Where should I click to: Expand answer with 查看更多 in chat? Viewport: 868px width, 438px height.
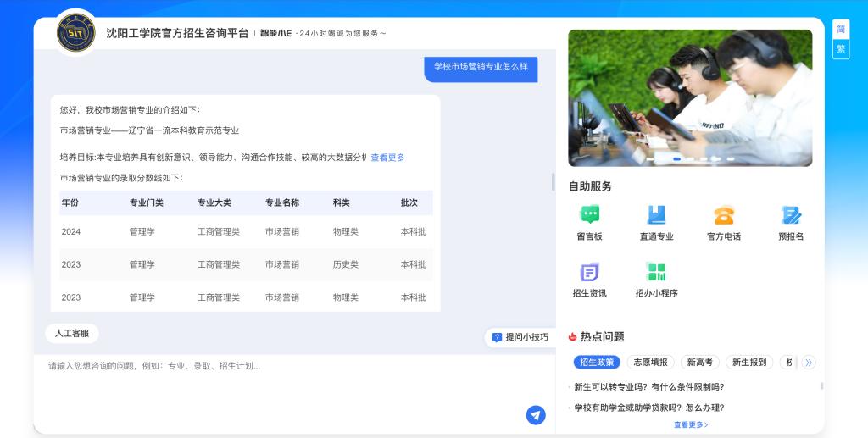tap(387, 158)
